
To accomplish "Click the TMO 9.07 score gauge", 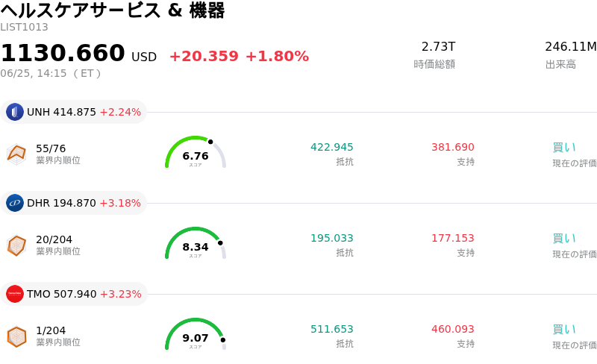I will coord(196,334).
